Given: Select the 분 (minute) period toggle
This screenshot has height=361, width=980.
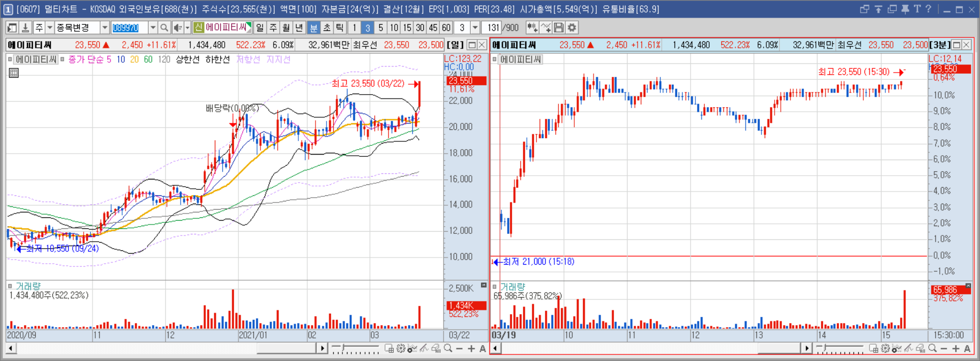Looking at the screenshot, I should [x=313, y=28].
